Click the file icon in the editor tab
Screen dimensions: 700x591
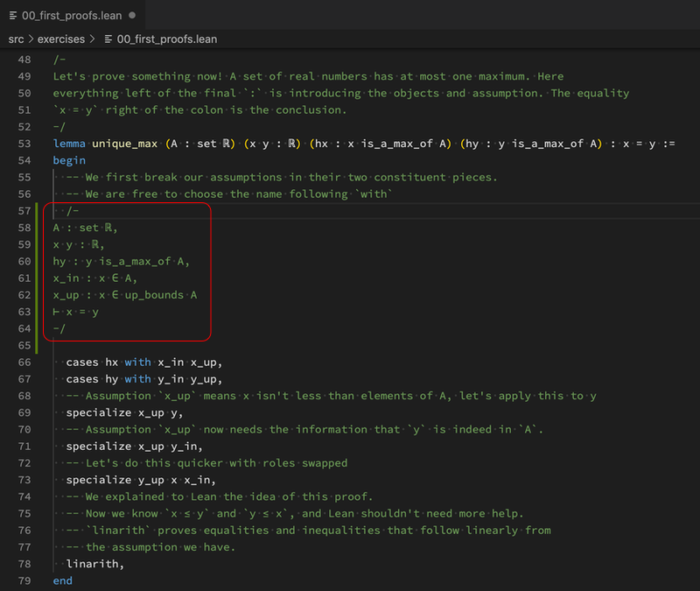[x=13, y=16]
